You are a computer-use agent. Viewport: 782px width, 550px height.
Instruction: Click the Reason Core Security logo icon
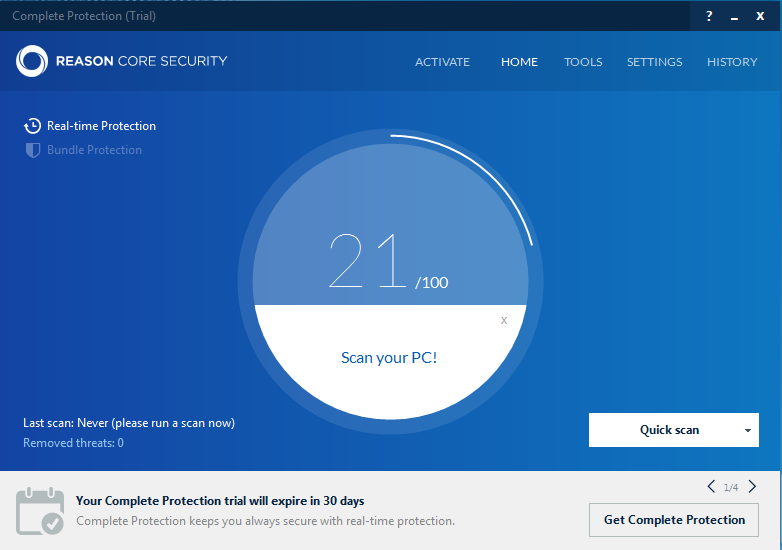click(32, 61)
